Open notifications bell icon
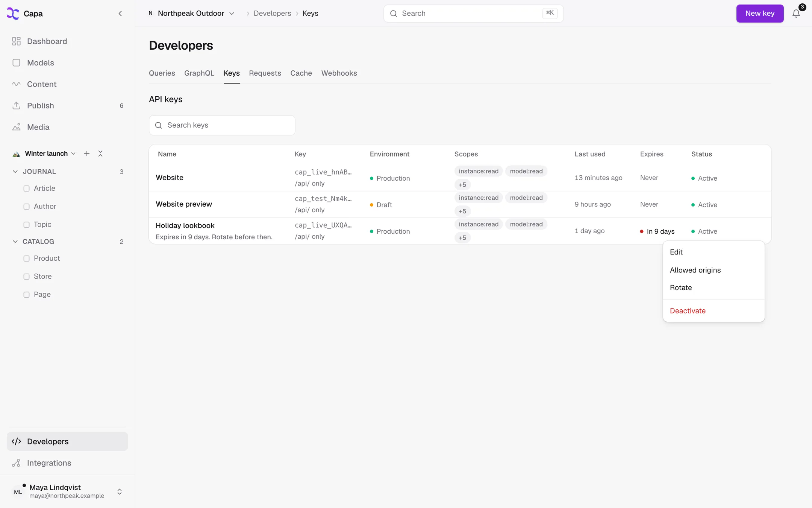 pos(796,14)
